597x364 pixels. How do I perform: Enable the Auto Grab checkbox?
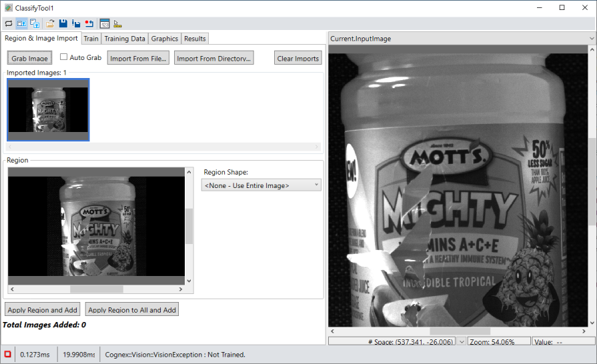pyautogui.click(x=64, y=57)
